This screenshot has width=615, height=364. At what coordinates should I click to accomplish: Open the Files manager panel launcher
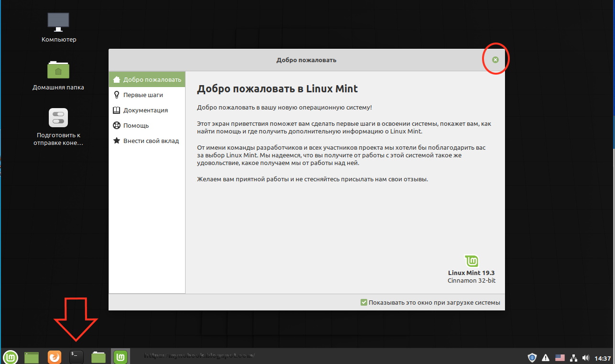pos(99,357)
